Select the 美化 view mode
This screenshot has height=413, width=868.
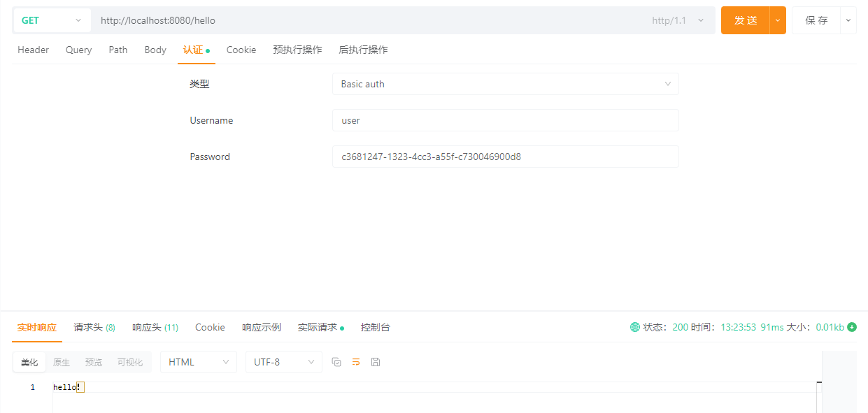pos(29,362)
